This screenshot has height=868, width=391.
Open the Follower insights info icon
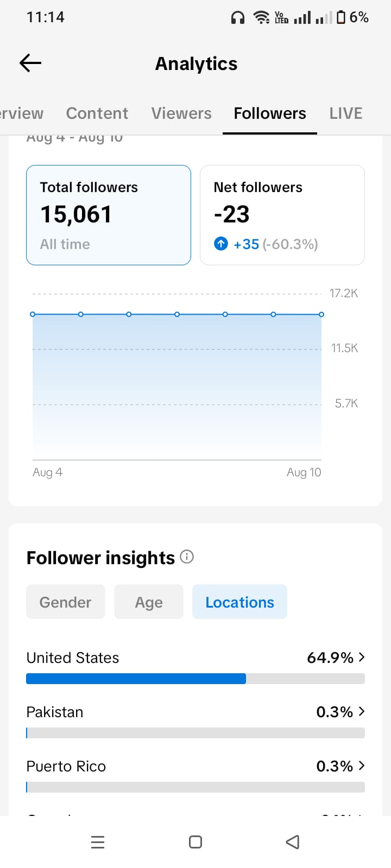coord(186,557)
